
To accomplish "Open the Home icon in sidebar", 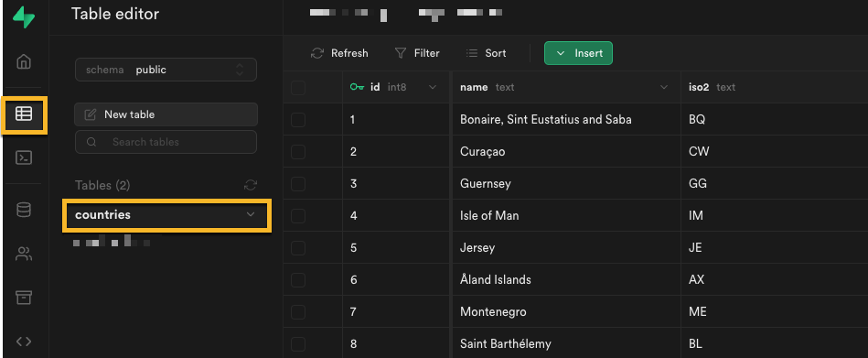I will click(x=23, y=61).
